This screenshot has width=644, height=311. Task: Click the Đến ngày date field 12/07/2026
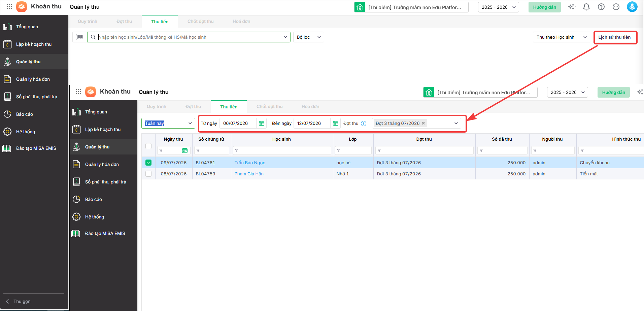click(312, 123)
